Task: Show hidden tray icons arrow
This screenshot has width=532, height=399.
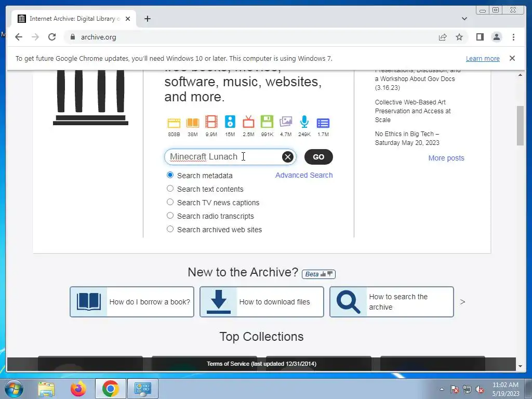Action: (442, 389)
